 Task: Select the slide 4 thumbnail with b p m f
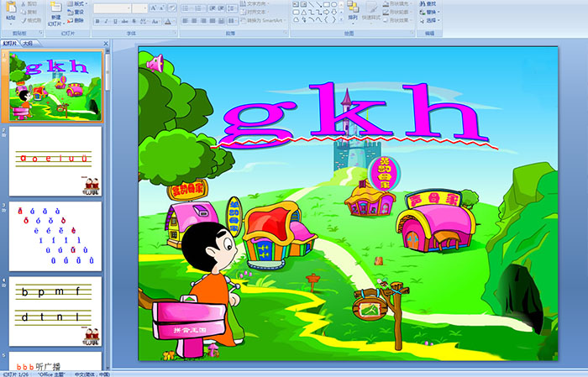click(55, 311)
